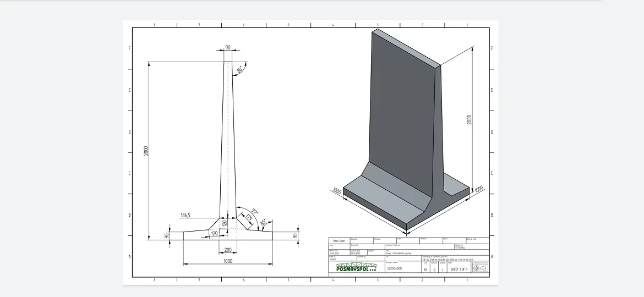Click the 200 dimension under the base
Image resolution: width=644 pixels, height=297 pixels.
click(228, 250)
